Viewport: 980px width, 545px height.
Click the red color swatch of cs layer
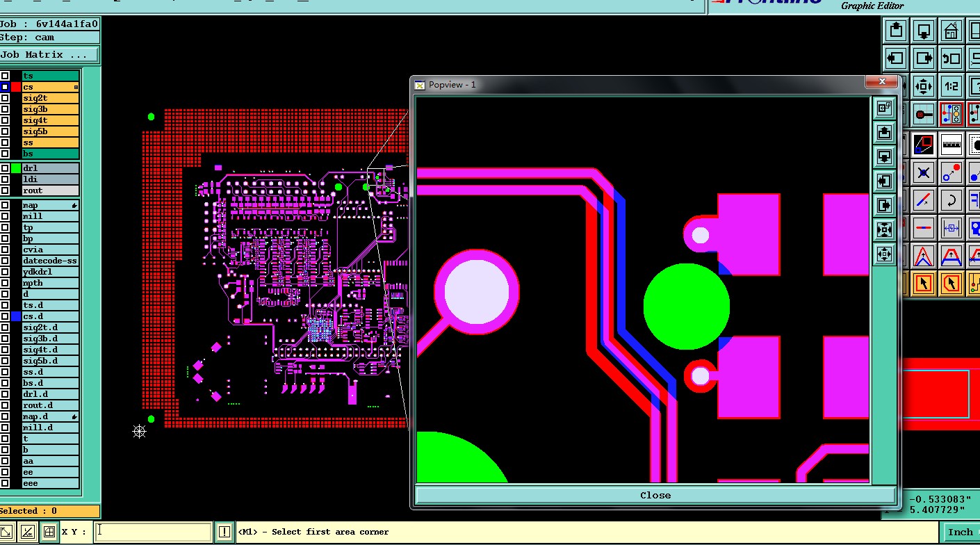coord(16,87)
